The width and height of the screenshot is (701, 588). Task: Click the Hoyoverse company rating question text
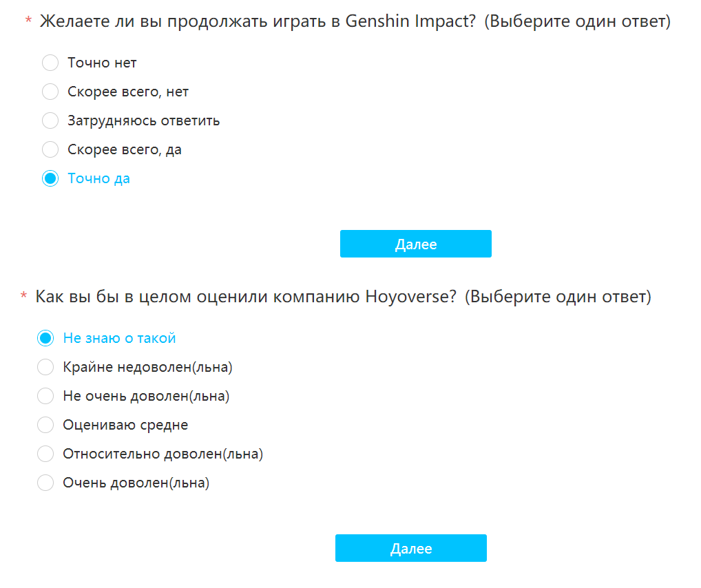(x=246, y=297)
